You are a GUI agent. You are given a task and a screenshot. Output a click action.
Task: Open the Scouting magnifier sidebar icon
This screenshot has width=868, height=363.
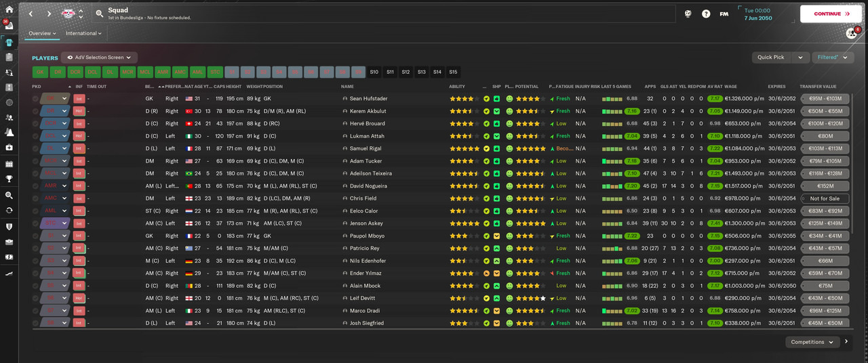9,195
